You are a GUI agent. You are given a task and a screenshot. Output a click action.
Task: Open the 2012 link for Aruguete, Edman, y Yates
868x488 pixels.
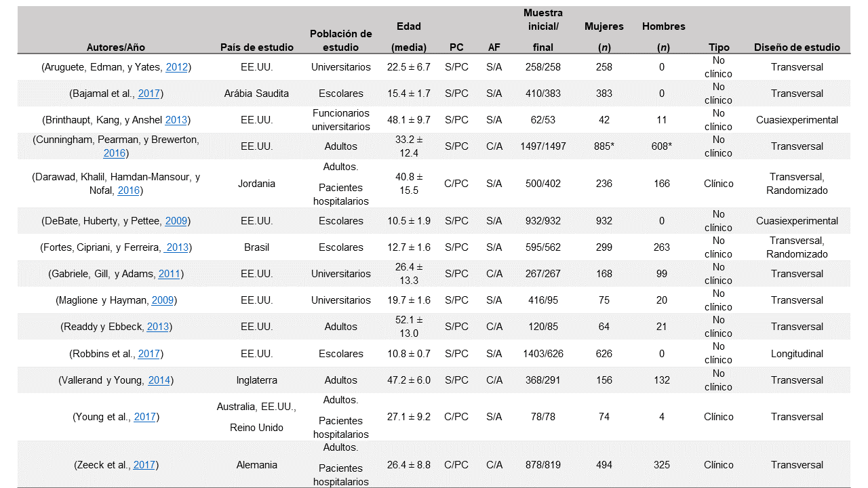pos(177,67)
